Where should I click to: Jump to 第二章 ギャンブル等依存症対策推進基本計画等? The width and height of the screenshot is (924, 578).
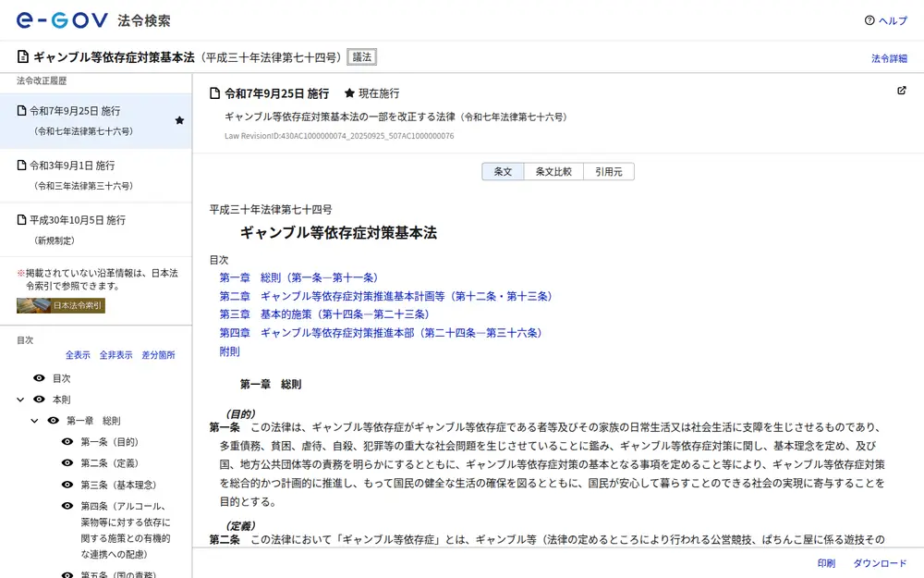coord(386,296)
